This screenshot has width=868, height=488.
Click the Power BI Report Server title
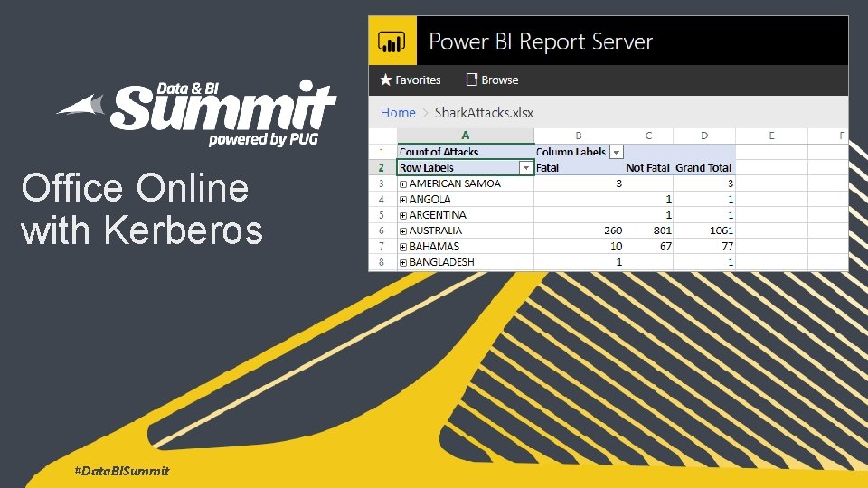point(541,42)
